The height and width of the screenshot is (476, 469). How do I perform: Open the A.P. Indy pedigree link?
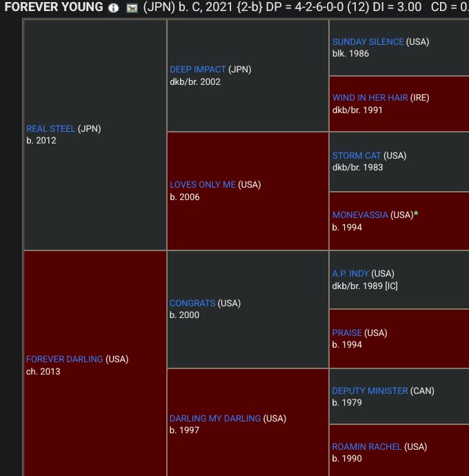[x=350, y=274]
